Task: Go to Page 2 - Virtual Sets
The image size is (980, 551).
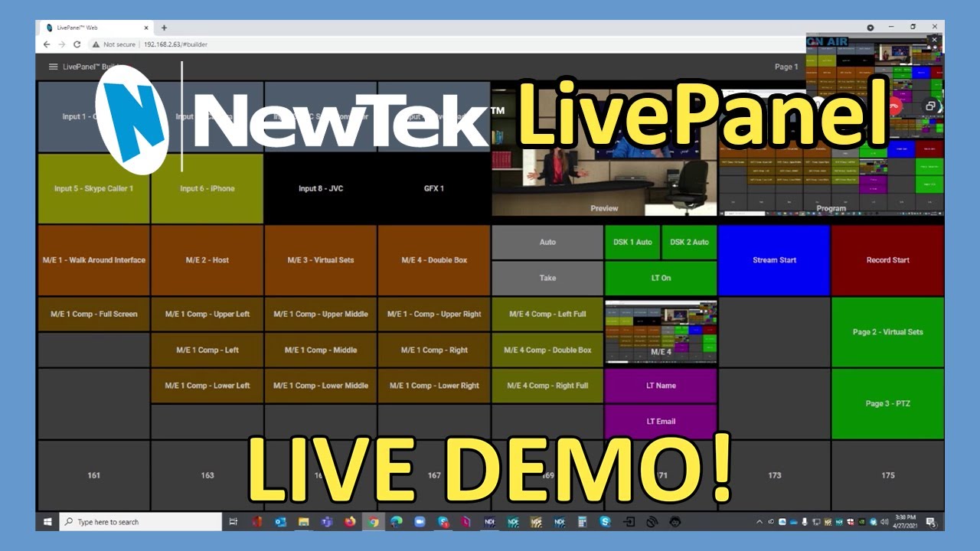Action: pyautogui.click(x=887, y=332)
